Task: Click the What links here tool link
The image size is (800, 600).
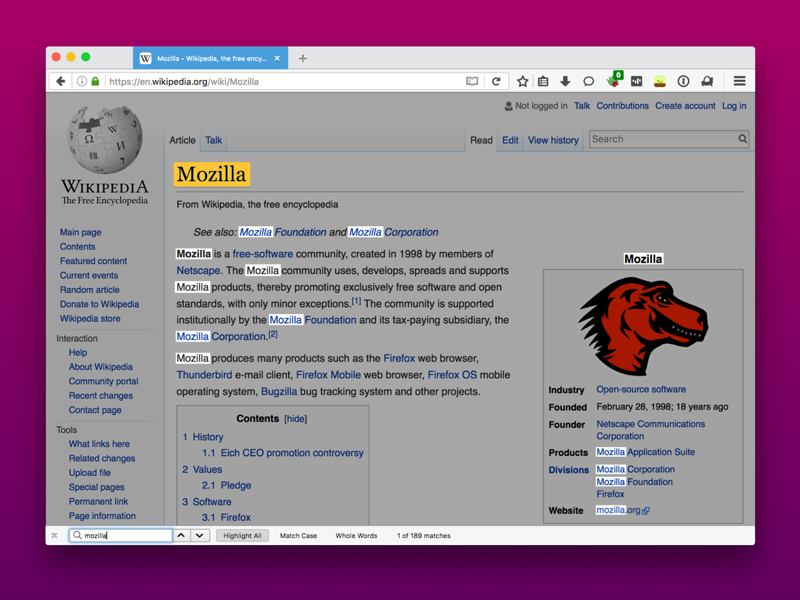Action: pos(99,444)
